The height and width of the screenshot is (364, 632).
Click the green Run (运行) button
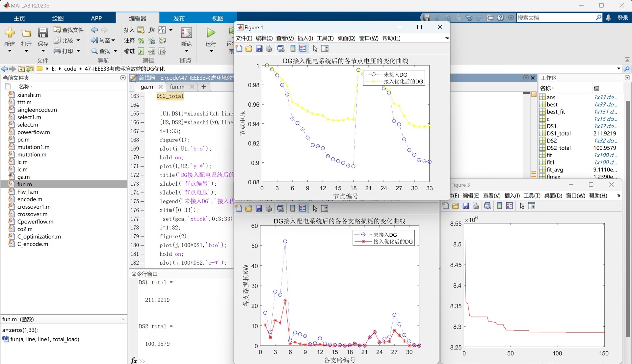point(211,33)
